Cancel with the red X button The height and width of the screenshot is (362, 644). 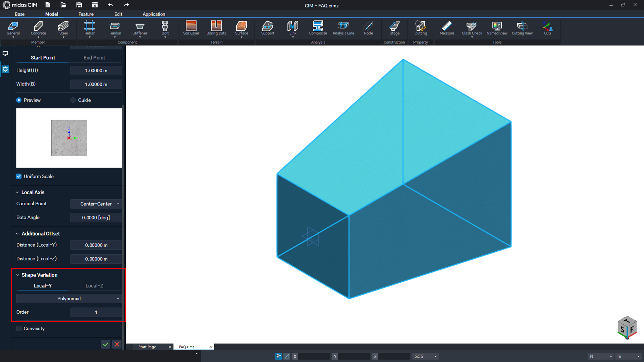coord(117,344)
